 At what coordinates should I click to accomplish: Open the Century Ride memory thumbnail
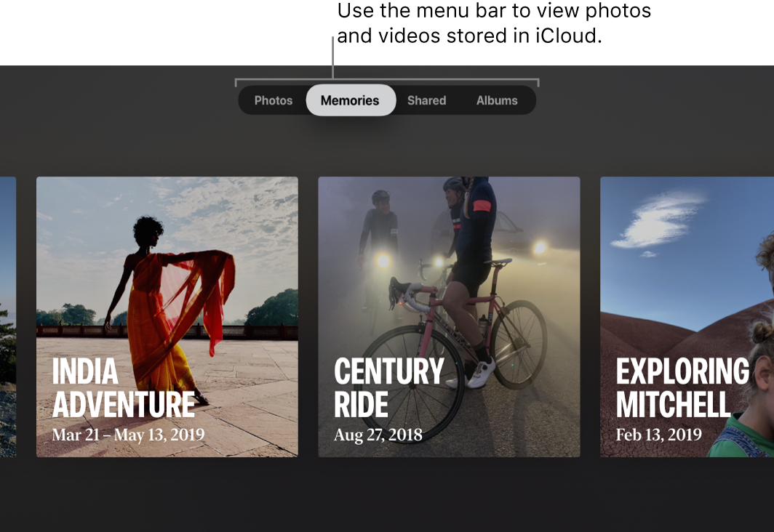pos(449,316)
